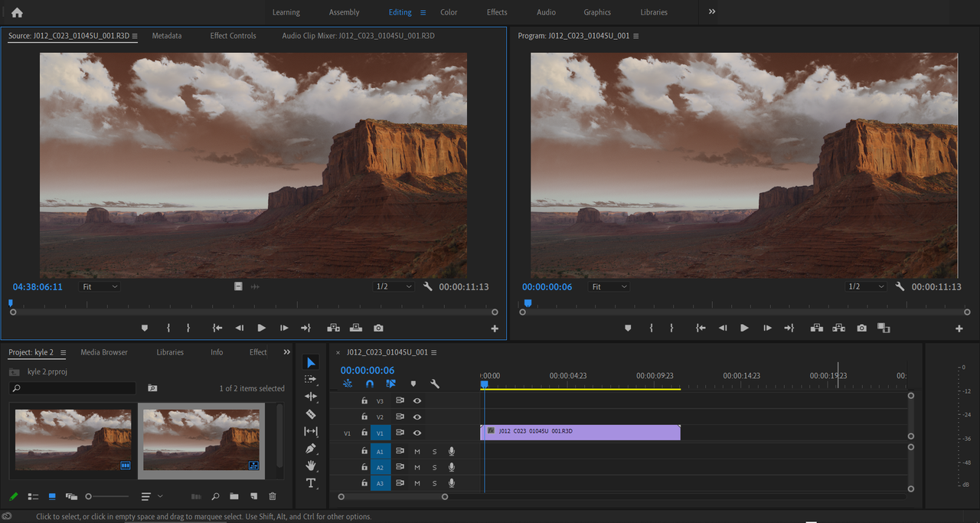This screenshot has height=523, width=980.
Task: Click New Bin folder icon in Project panel
Action: pos(234,496)
